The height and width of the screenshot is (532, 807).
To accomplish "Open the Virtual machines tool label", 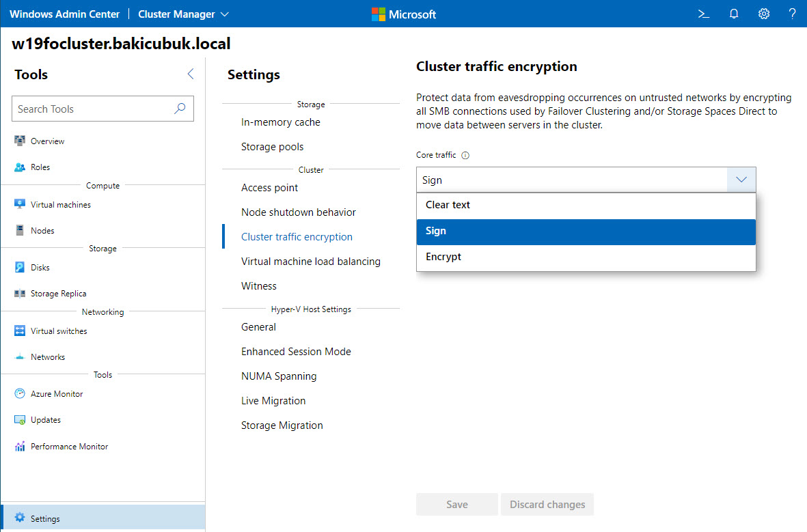I will pyautogui.click(x=61, y=204).
